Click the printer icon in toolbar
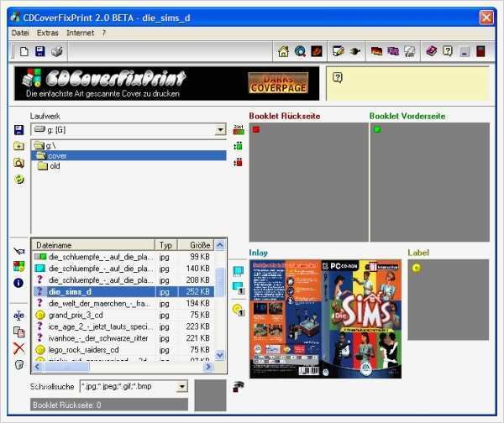The height and width of the screenshot is (423, 504). point(56,51)
